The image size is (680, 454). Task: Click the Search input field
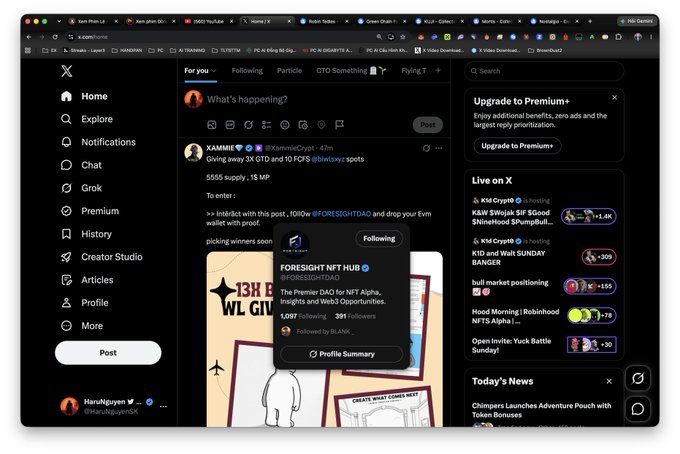(544, 71)
